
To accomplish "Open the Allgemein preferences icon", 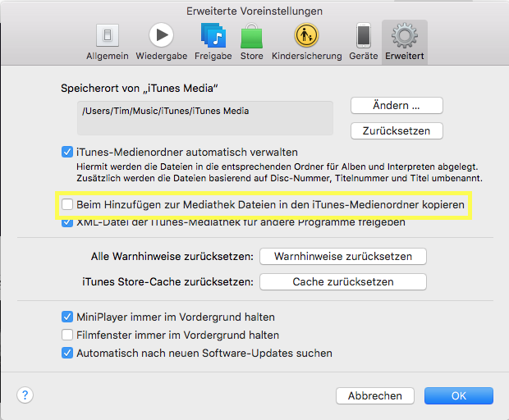I will tap(108, 35).
